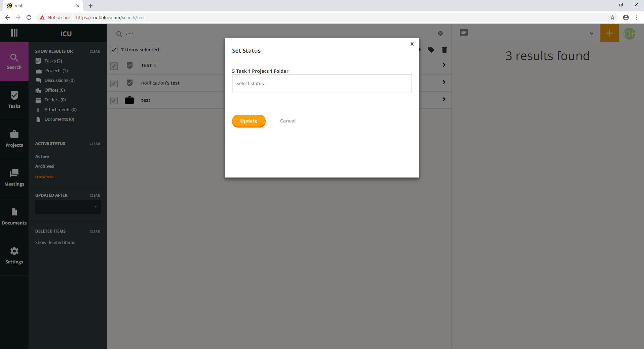
Task: Click the trash delete icon for selection
Action: point(444,50)
